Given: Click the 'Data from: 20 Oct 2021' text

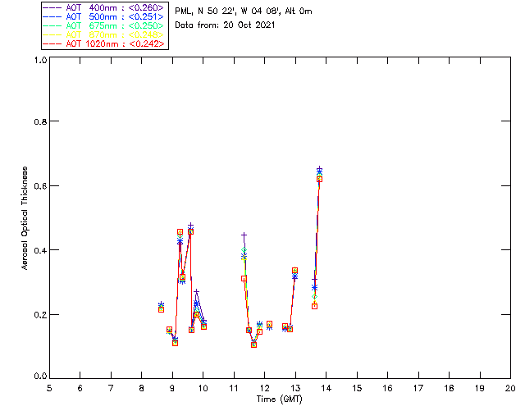Looking at the screenshot, I should click(226, 25).
